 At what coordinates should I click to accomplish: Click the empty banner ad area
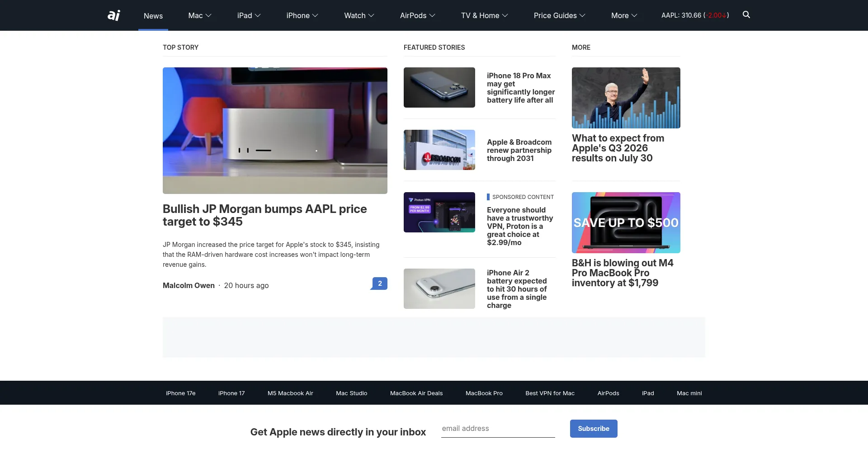coord(434,337)
